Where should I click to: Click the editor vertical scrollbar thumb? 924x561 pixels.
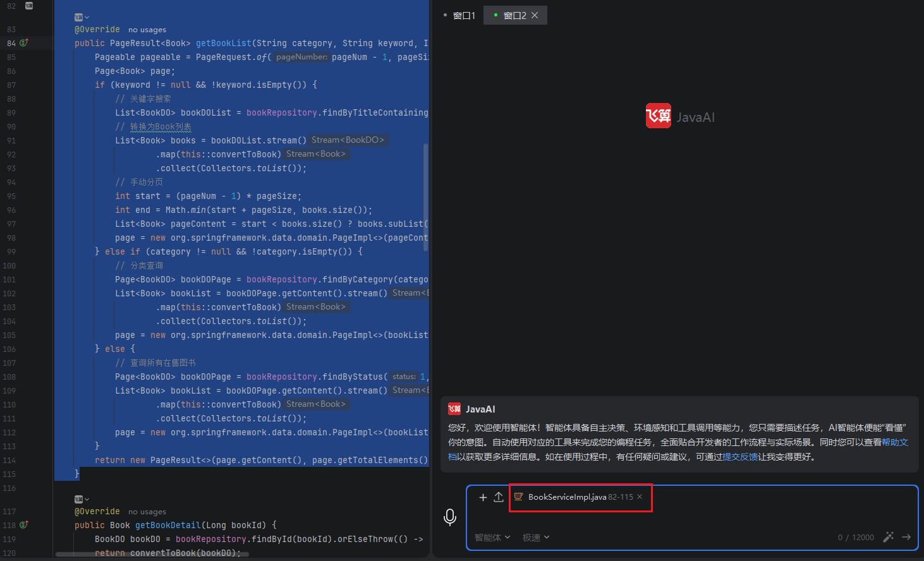[x=425, y=198]
